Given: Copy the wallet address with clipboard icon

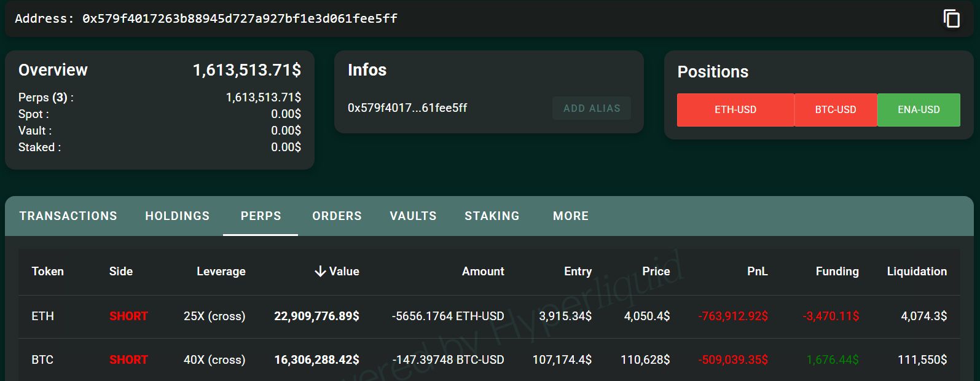Looking at the screenshot, I should 951,19.
